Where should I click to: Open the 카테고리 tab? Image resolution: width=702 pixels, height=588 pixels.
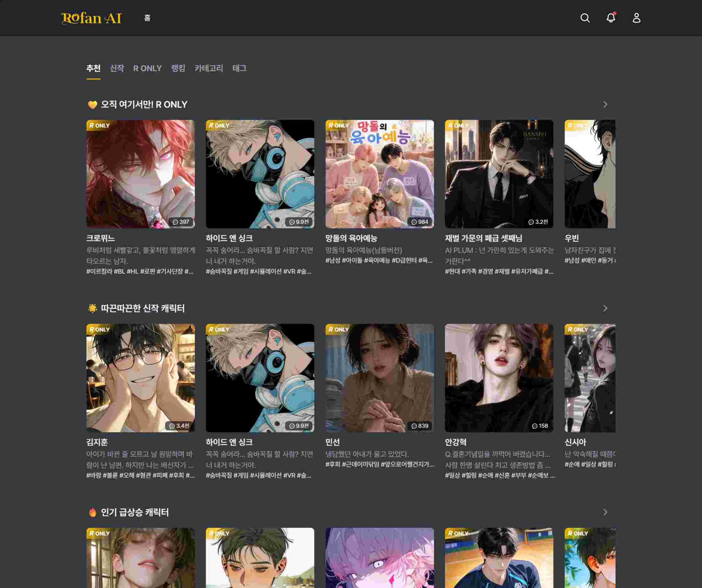208,68
